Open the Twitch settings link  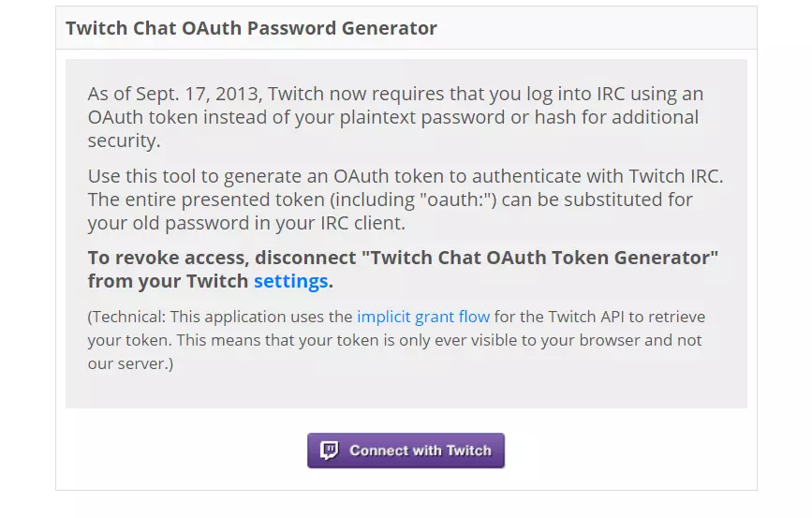pyautogui.click(x=290, y=281)
